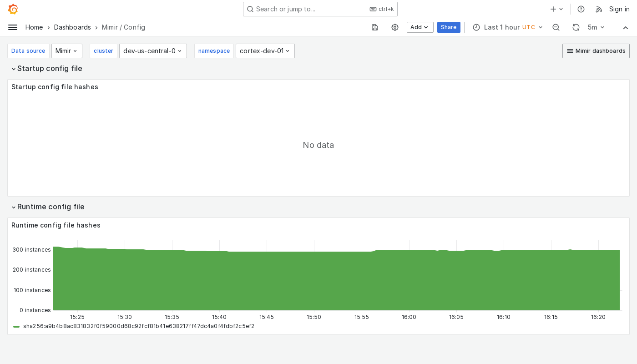Select Home in the breadcrumb
Screen dimensions: 637x364
34,27
